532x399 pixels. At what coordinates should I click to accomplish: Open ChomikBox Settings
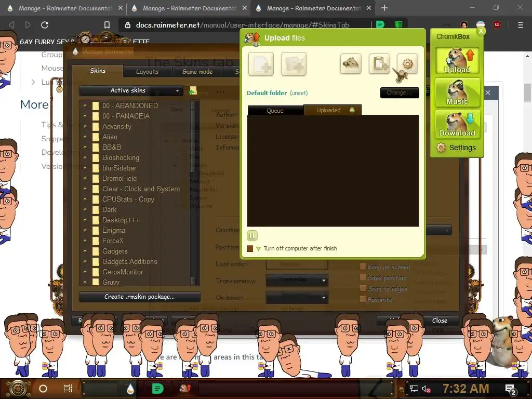pos(456,148)
